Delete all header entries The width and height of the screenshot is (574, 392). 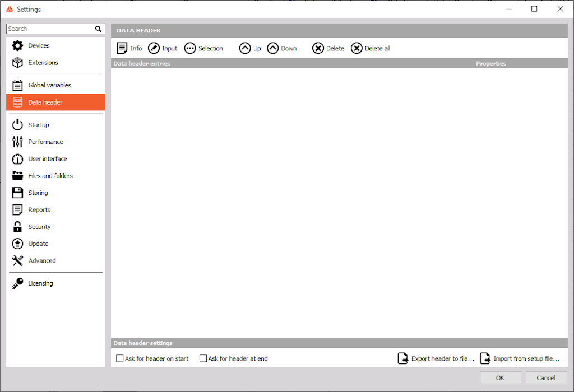click(x=371, y=48)
